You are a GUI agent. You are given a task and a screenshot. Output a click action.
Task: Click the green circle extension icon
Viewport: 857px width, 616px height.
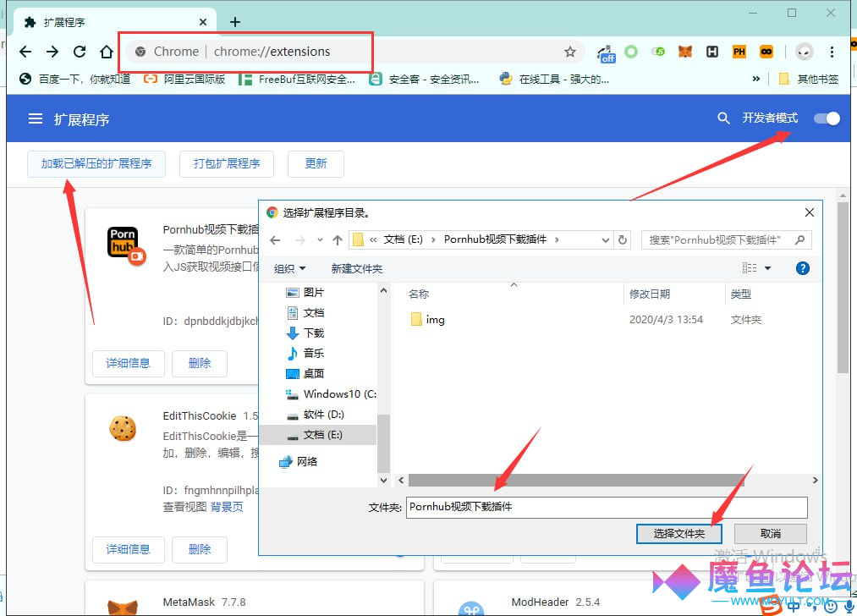tap(631, 52)
